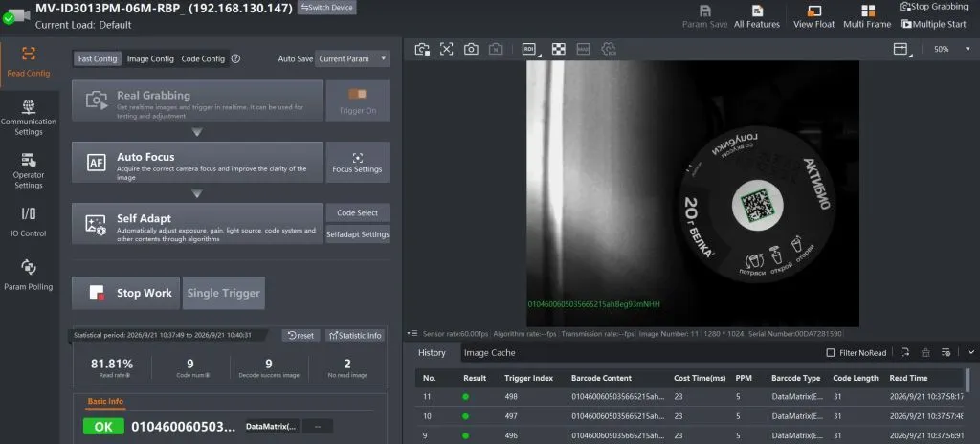Reset the read statistics

point(301,335)
